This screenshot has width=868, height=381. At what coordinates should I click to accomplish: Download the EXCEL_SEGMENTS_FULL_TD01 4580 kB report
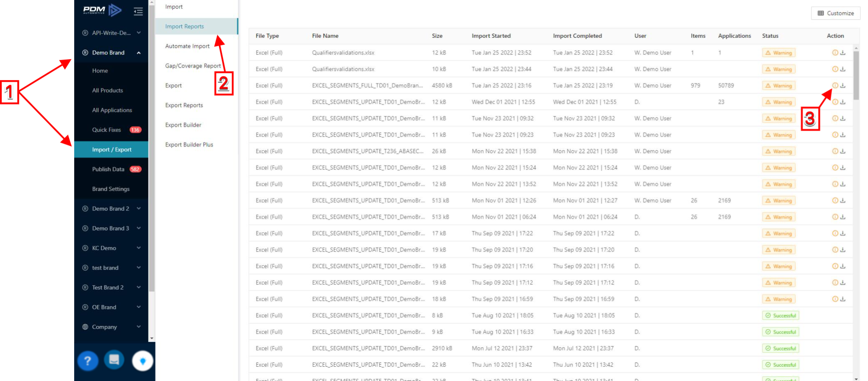(843, 86)
